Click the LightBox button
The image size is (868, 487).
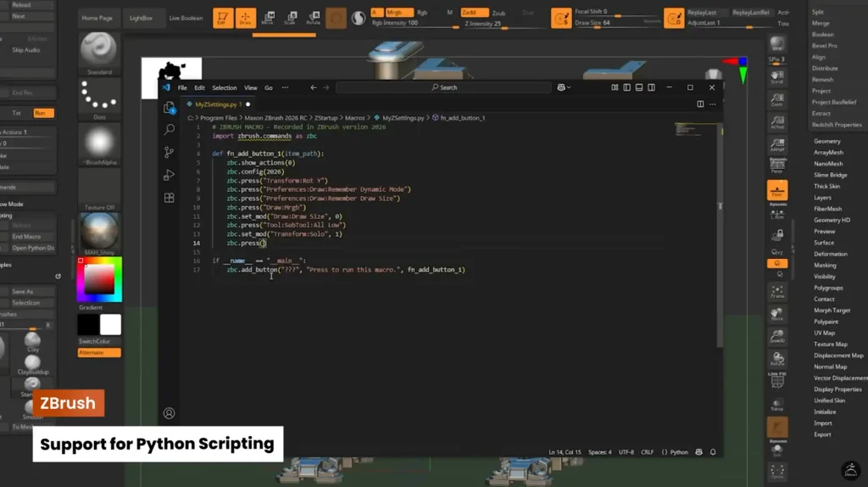142,18
